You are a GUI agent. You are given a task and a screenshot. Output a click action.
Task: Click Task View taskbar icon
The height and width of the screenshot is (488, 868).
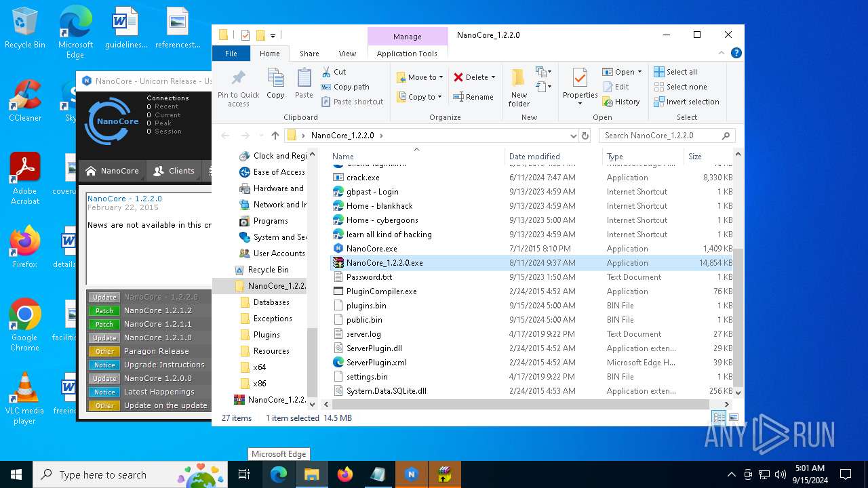[245, 474]
